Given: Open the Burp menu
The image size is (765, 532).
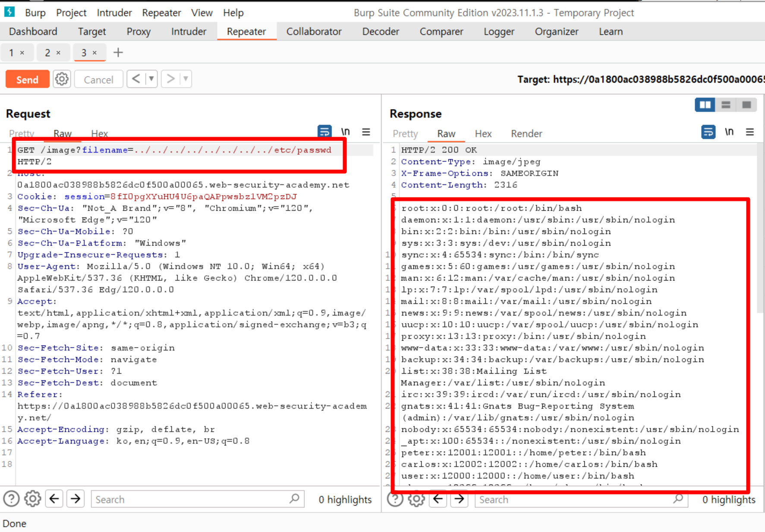Looking at the screenshot, I should click(35, 13).
